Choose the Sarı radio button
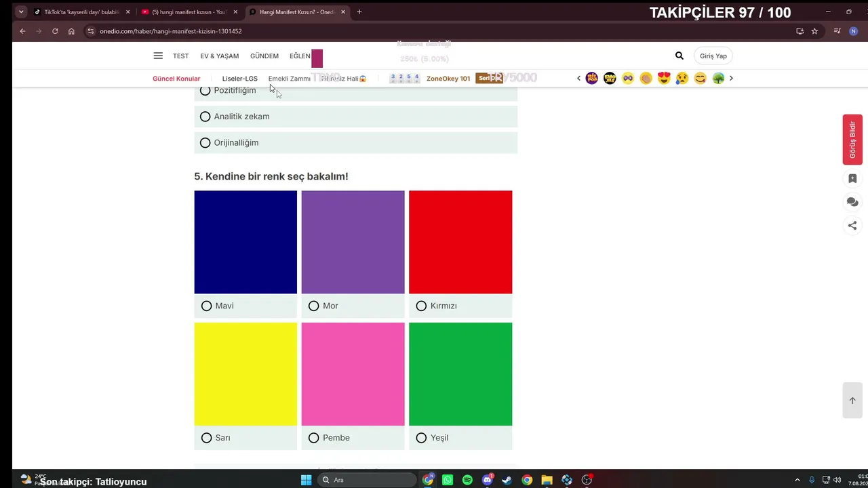The image size is (868, 488). (206, 438)
